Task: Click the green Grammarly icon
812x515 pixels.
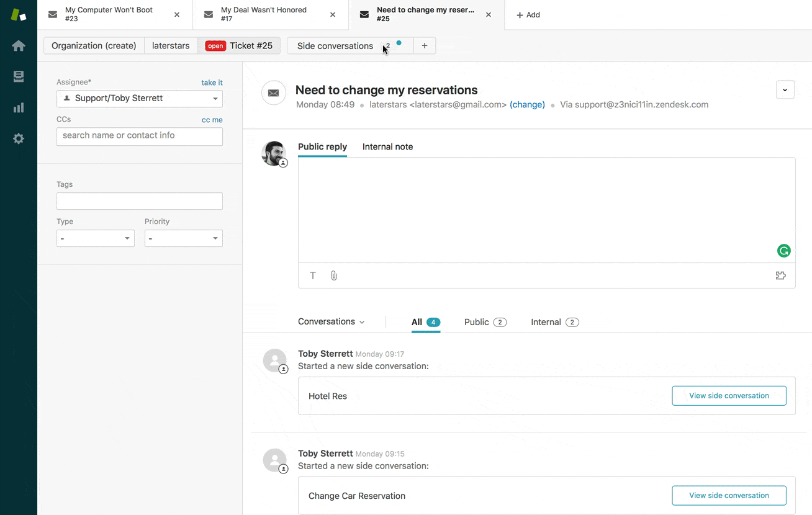Action: pyautogui.click(x=783, y=251)
